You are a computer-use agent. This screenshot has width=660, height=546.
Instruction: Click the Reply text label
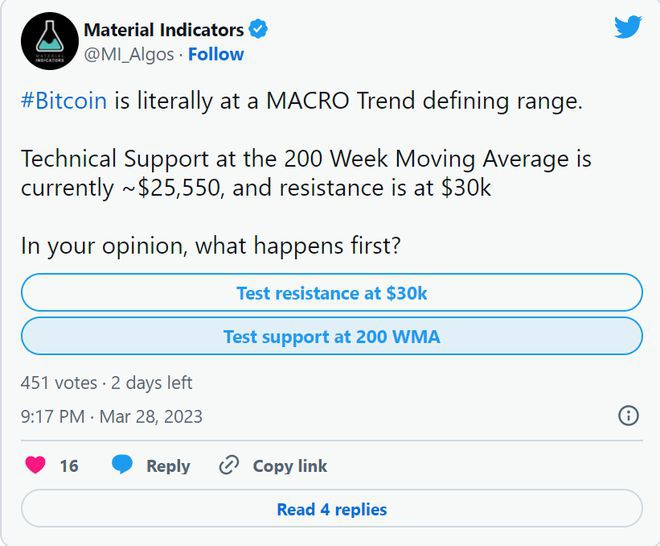pos(168,466)
